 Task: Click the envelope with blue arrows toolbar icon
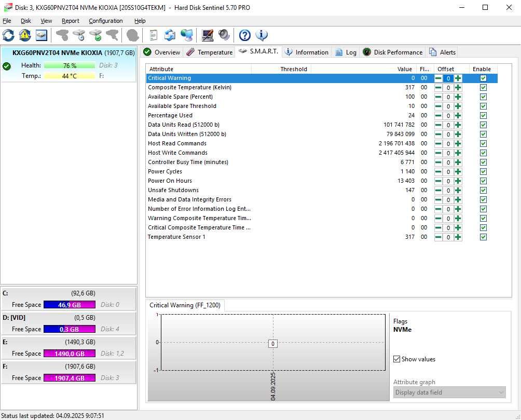[x=170, y=35]
